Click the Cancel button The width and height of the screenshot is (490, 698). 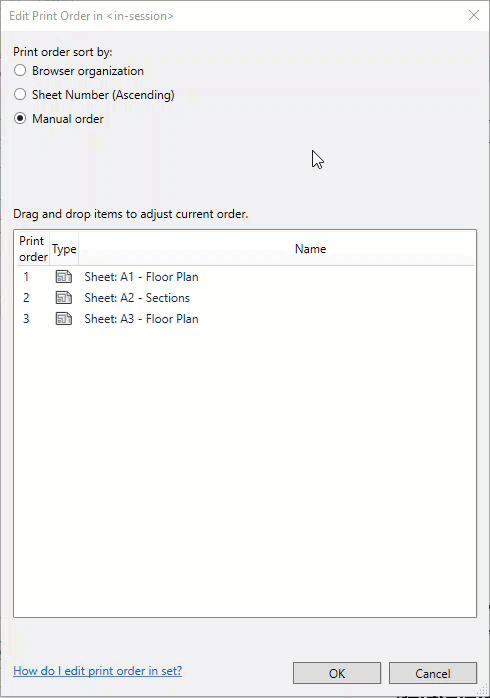pyautogui.click(x=433, y=673)
